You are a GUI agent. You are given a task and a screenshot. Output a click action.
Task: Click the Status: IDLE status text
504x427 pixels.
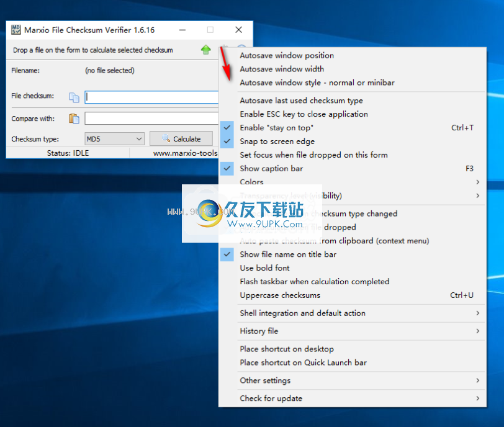coord(68,153)
